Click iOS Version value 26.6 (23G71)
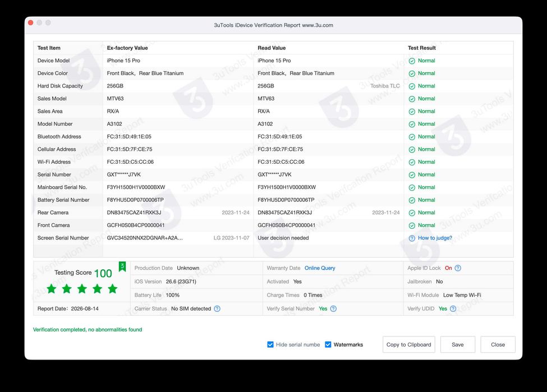547x392 pixels. (181, 282)
